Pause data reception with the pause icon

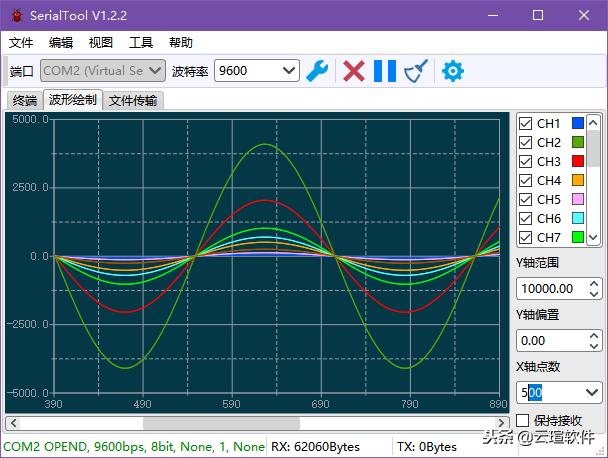pos(384,70)
